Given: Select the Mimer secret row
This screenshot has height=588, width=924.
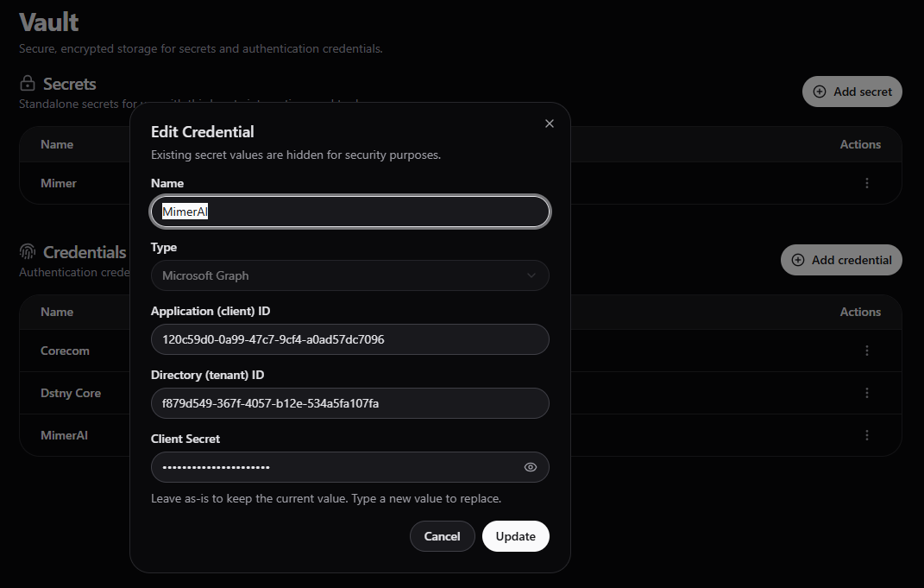Looking at the screenshot, I should 59,183.
